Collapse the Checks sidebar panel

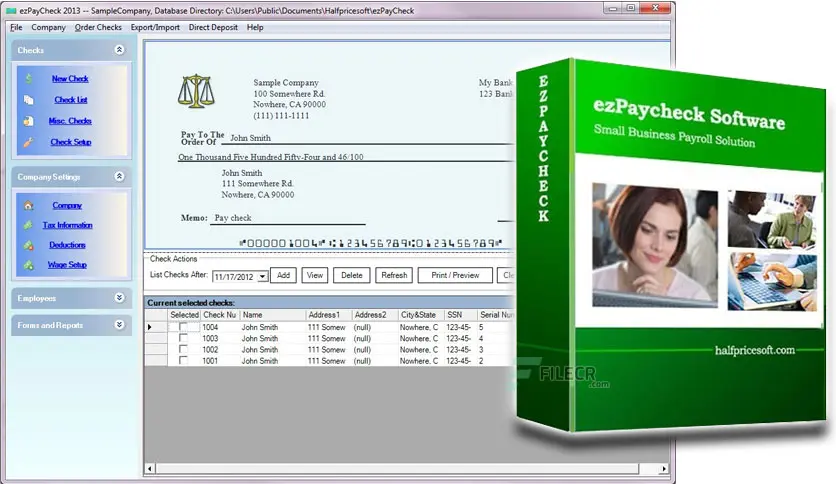(119, 50)
